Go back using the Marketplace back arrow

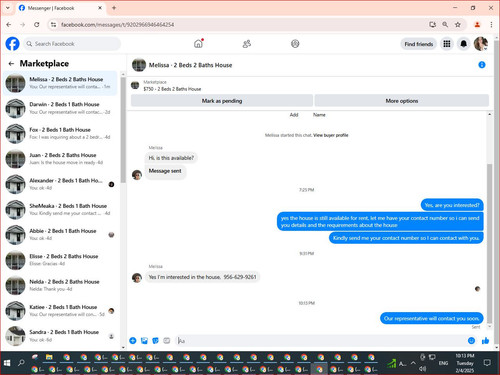tap(11, 63)
